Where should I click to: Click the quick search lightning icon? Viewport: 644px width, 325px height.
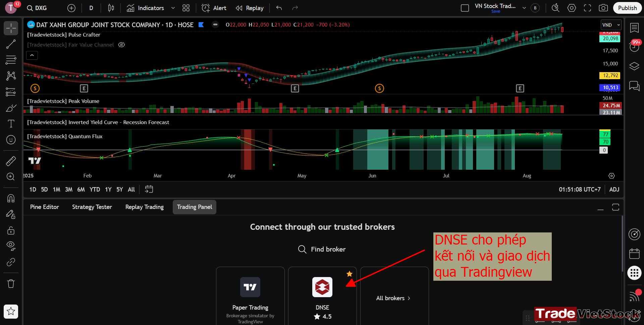[x=555, y=8]
